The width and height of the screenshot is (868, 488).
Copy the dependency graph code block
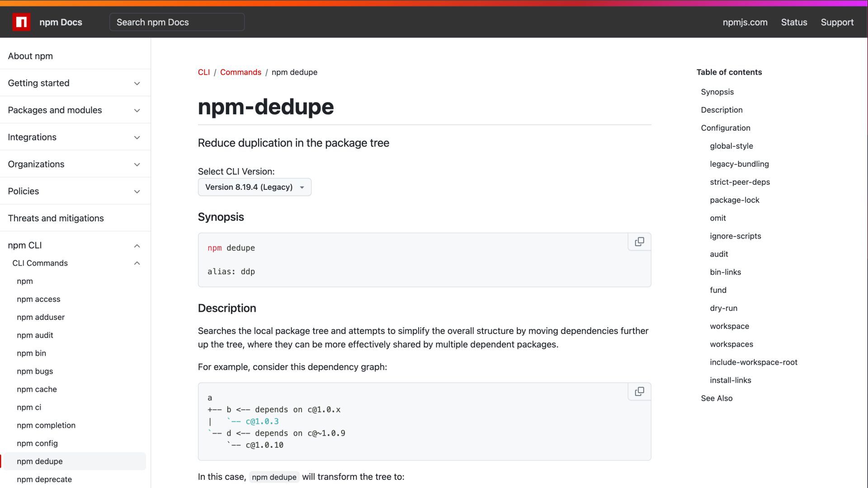pyautogui.click(x=639, y=392)
